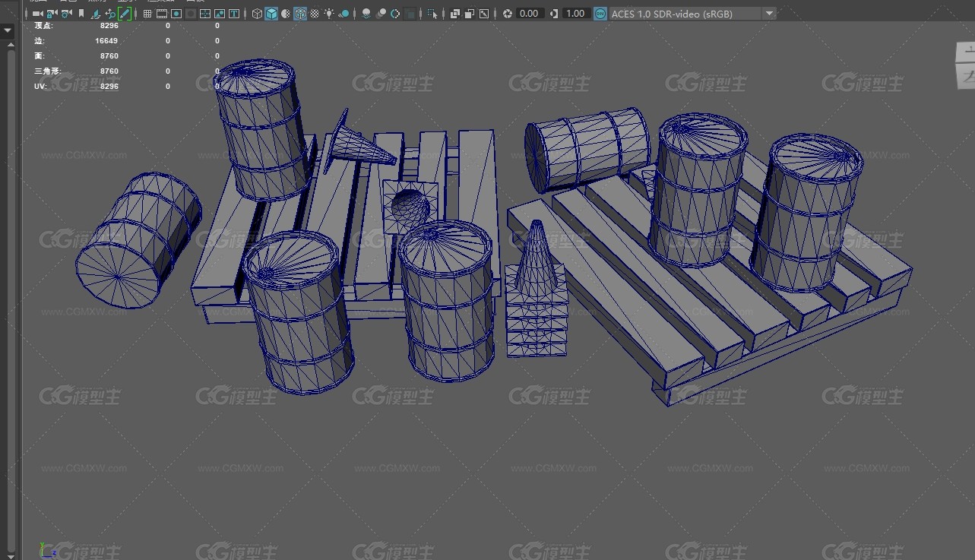The height and width of the screenshot is (560, 975).
Task: Click the 8296 value in vertices row
Action: pyautogui.click(x=109, y=26)
